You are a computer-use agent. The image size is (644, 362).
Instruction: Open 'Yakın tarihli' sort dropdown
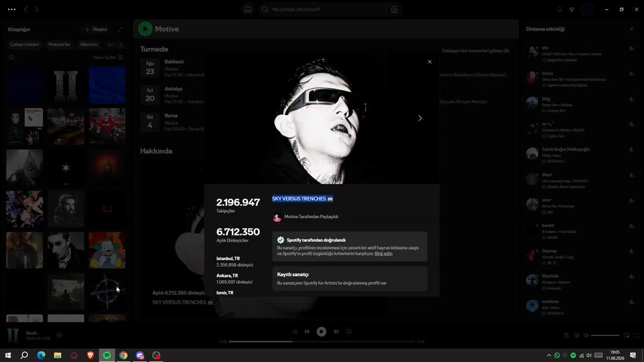[x=108, y=57]
